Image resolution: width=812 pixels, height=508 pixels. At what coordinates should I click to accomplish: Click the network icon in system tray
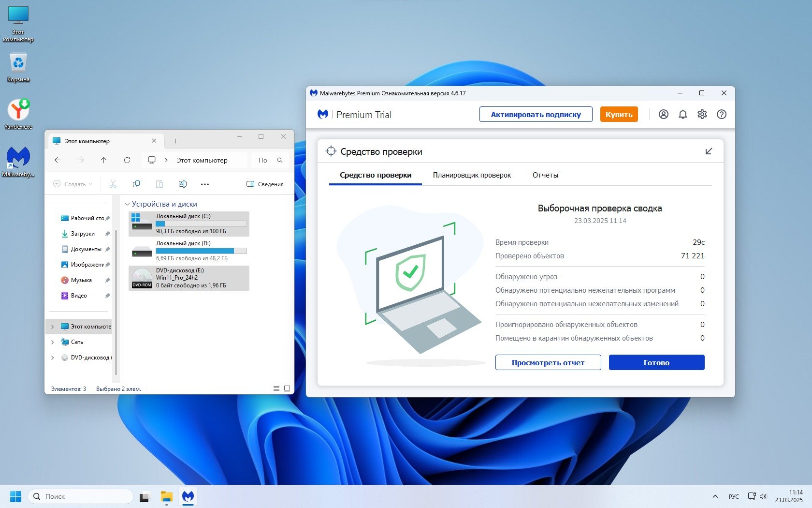752,496
